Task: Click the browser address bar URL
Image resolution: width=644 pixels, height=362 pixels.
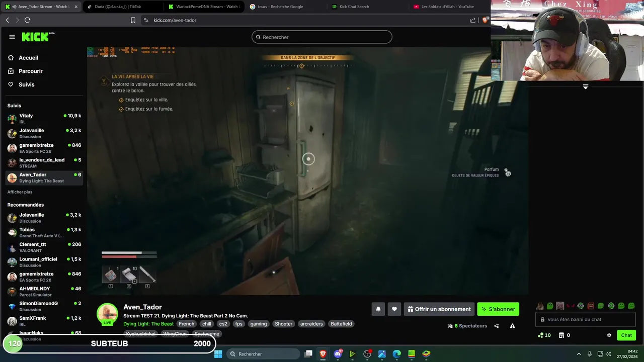Action: [175, 20]
